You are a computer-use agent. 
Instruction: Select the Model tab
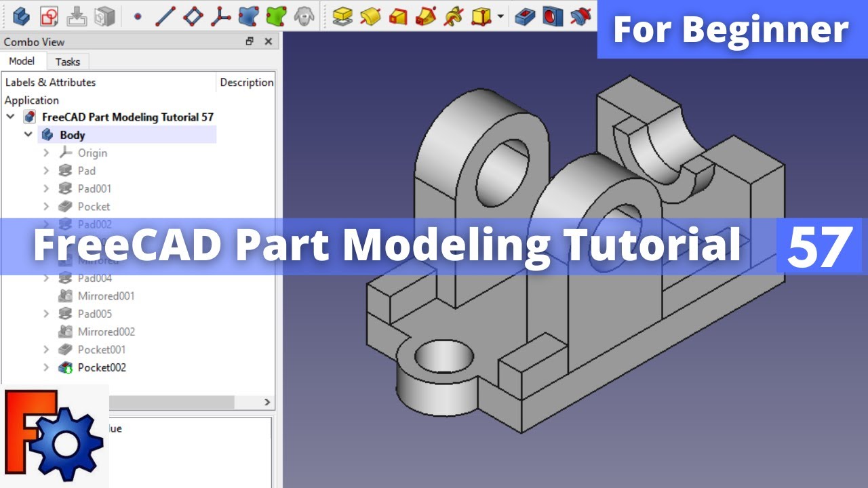pos(22,61)
